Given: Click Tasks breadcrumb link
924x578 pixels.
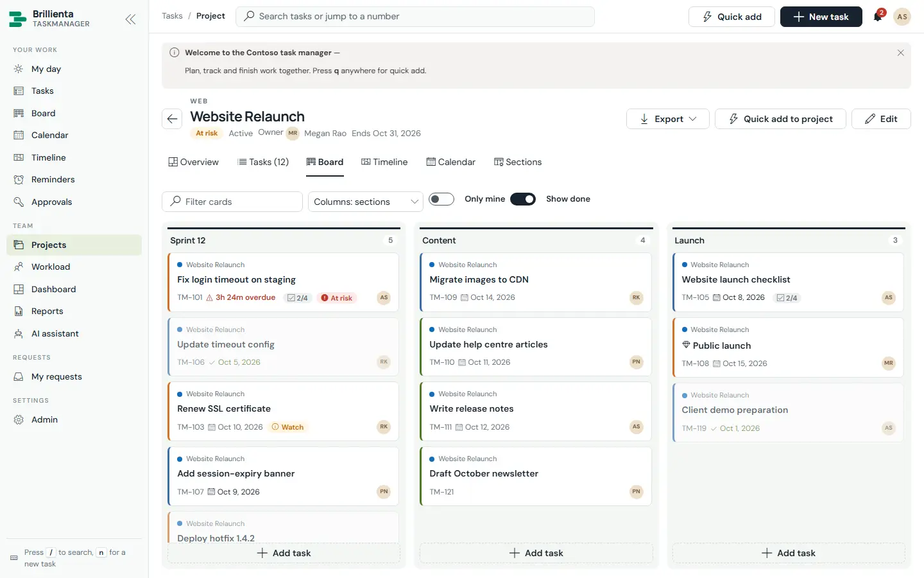Looking at the screenshot, I should pos(172,16).
